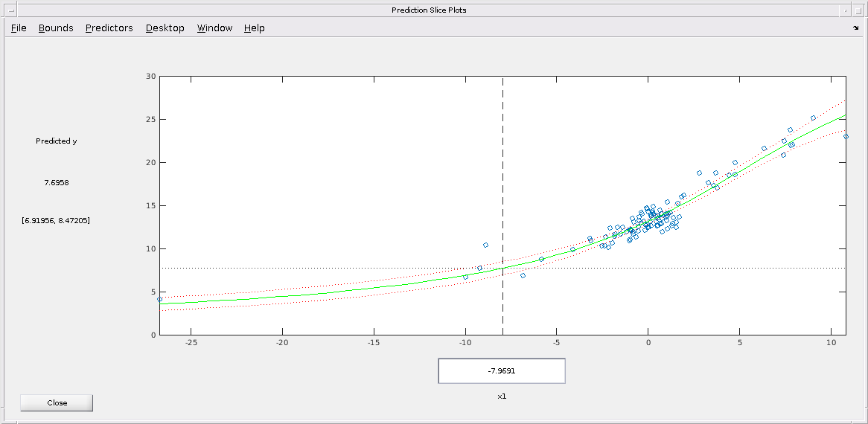Open the Predictors menu
Image resolution: width=868 pixels, height=424 pixels.
(109, 28)
